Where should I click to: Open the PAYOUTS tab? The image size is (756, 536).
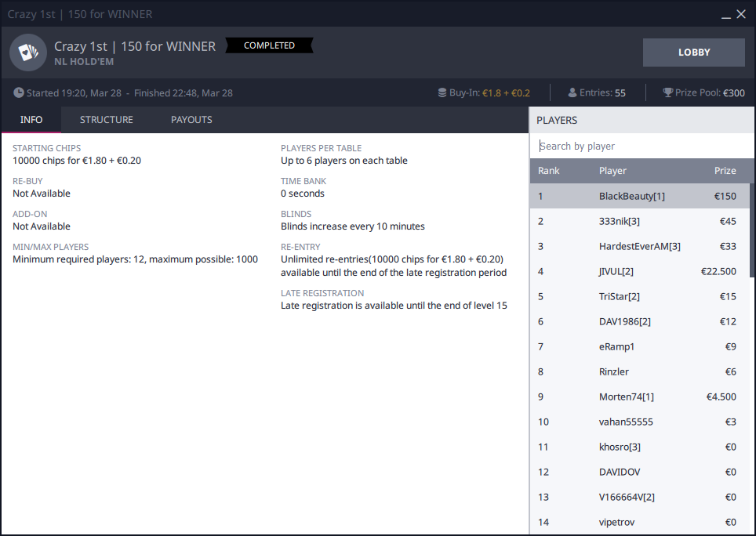pos(191,119)
